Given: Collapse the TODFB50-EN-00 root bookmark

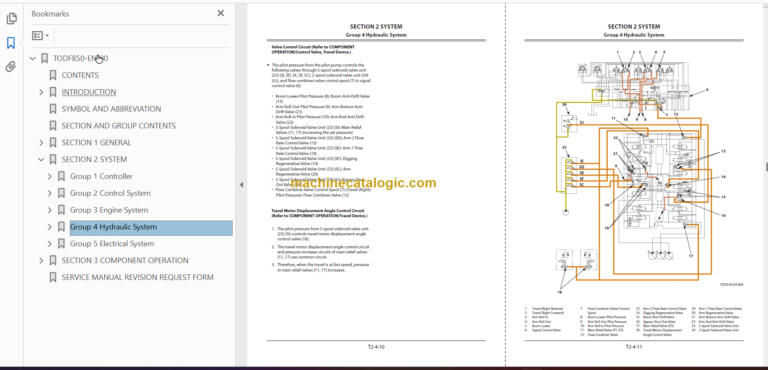Looking at the screenshot, I should pyautogui.click(x=33, y=58).
